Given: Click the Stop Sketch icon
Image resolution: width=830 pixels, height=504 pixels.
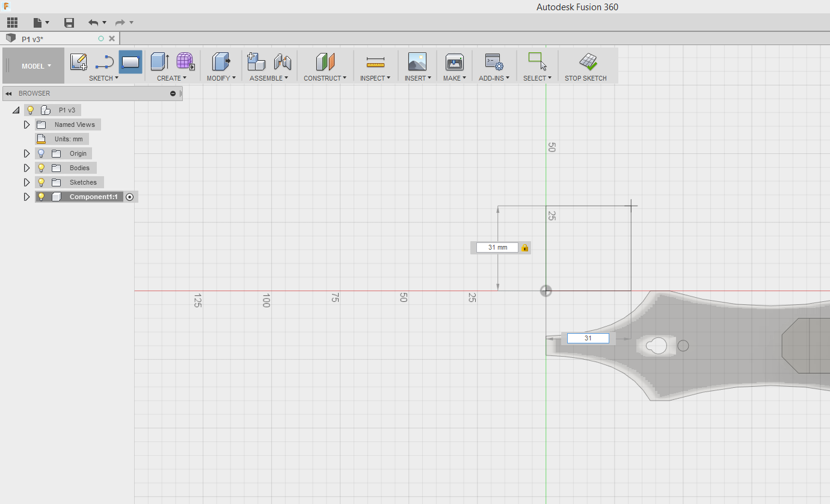Looking at the screenshot, I should click(x=588, y=61).
